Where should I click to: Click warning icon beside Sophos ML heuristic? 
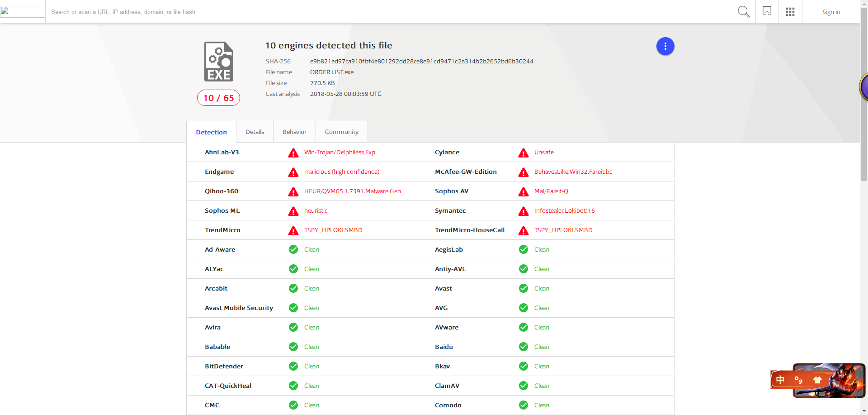click(x=293, y=211)
